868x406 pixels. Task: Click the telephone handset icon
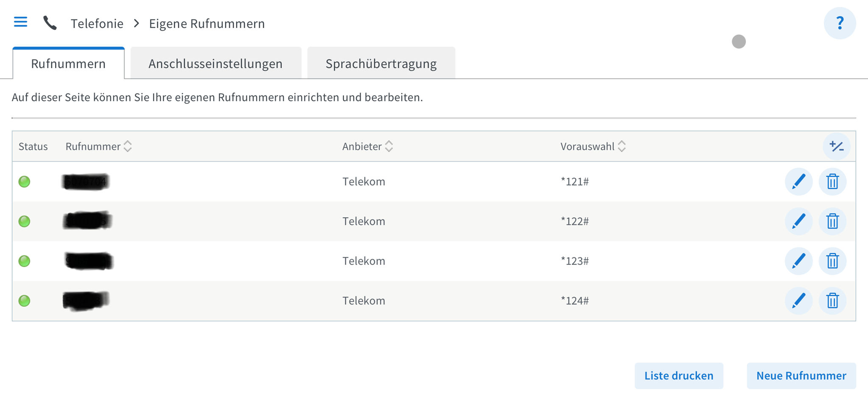[x=50, y=23]
